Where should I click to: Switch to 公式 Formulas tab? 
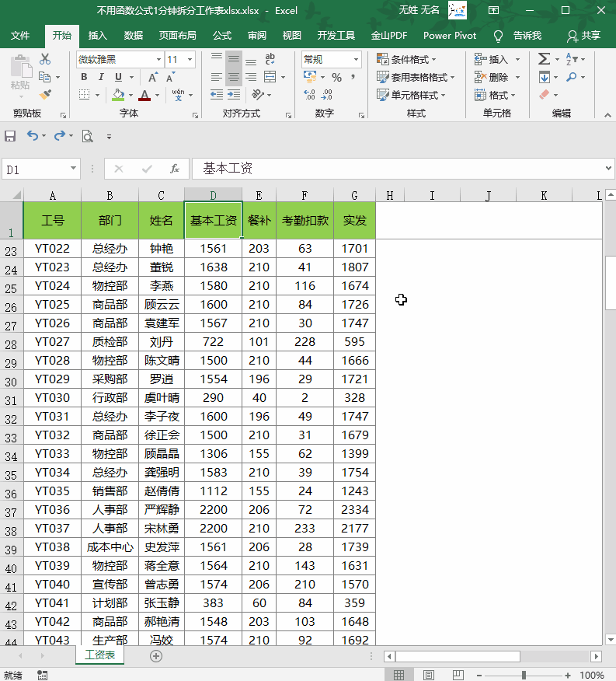222,36
